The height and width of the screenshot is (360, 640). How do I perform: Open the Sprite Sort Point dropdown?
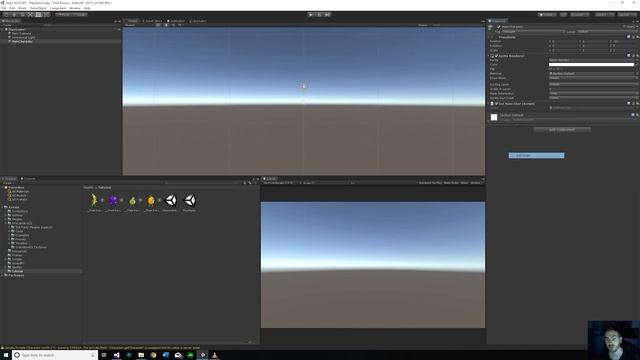point(593,98)
